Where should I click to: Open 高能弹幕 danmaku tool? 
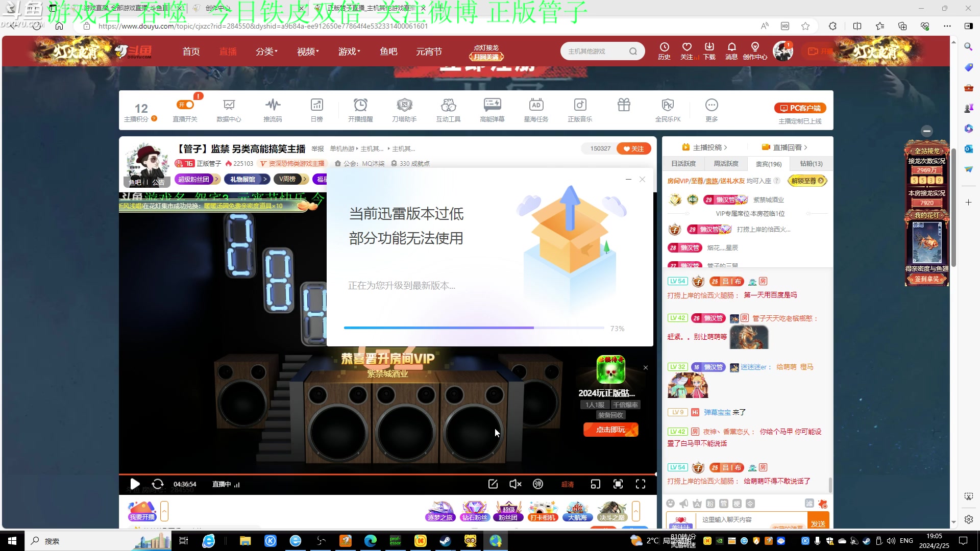pyautogui.click(x=492, y=110)
